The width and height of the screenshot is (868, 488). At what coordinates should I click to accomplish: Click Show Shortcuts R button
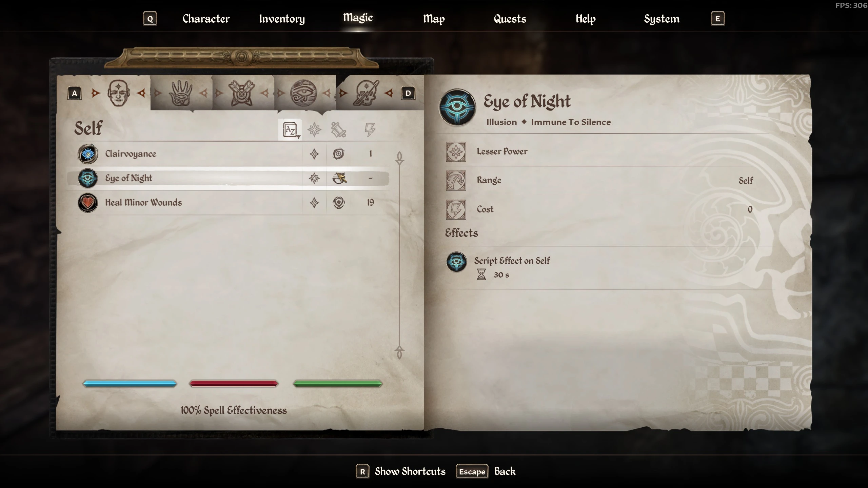point(401,471)
